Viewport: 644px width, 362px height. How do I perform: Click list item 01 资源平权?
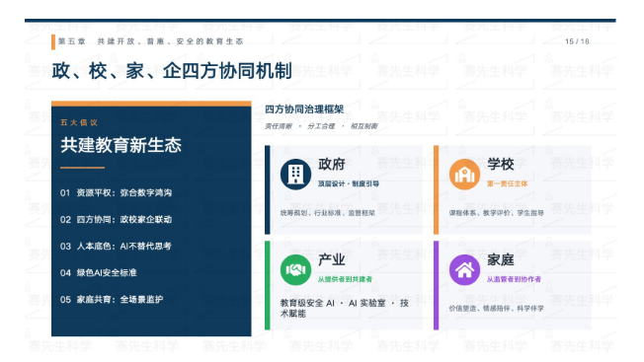click(x=116, y=192)
